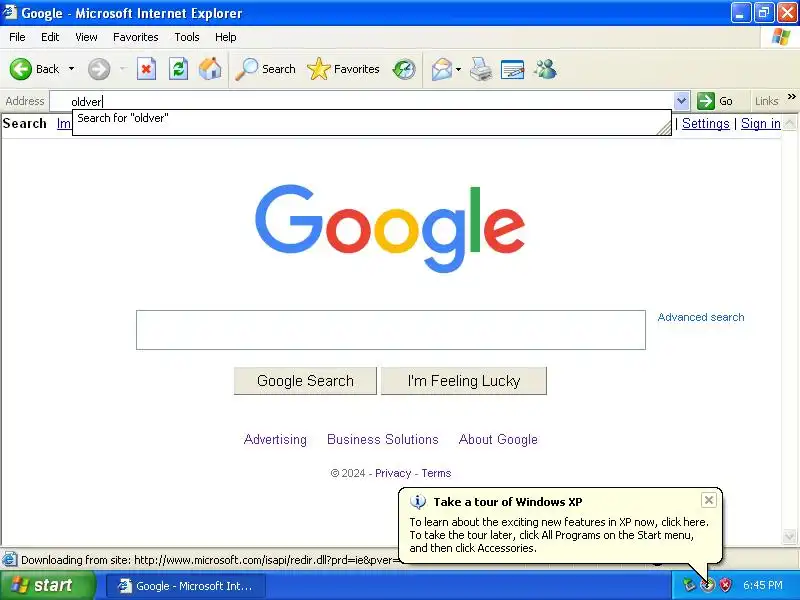Open the View menu
This screenshot has height=600, width=800.
86,37
